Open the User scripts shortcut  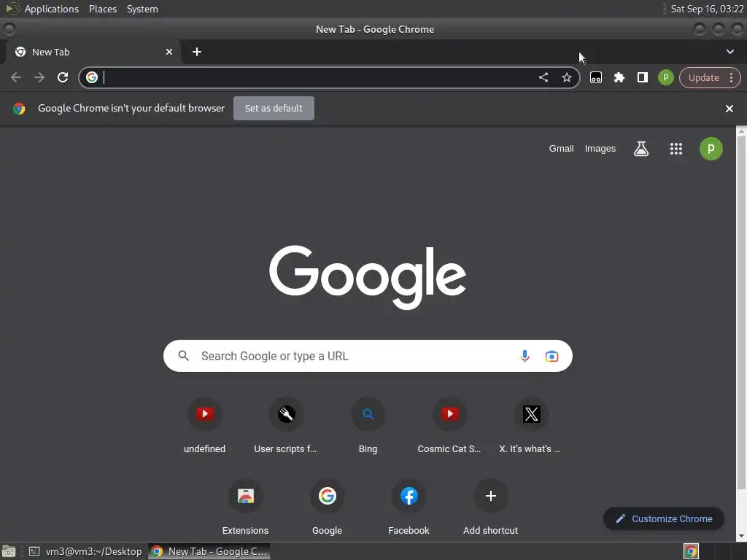pos(286,426)
